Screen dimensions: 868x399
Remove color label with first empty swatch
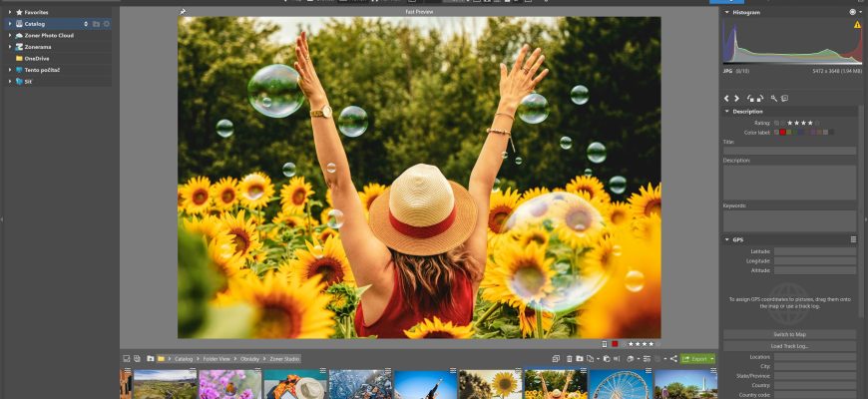click(x=776, y=132)
